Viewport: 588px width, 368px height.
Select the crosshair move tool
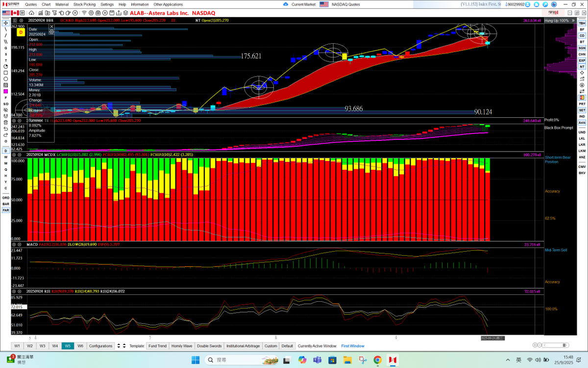tap(6, 23)
